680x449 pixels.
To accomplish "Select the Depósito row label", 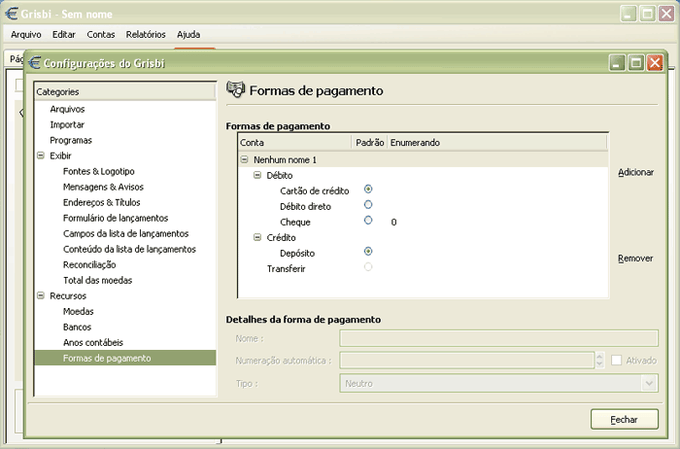I will pos(298,253).
